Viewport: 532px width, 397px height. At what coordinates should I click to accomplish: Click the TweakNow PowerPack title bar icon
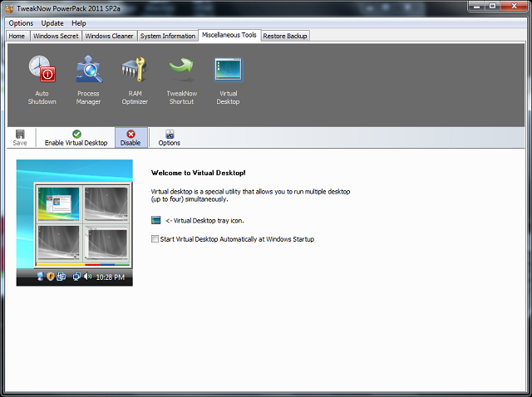point(9,8)
